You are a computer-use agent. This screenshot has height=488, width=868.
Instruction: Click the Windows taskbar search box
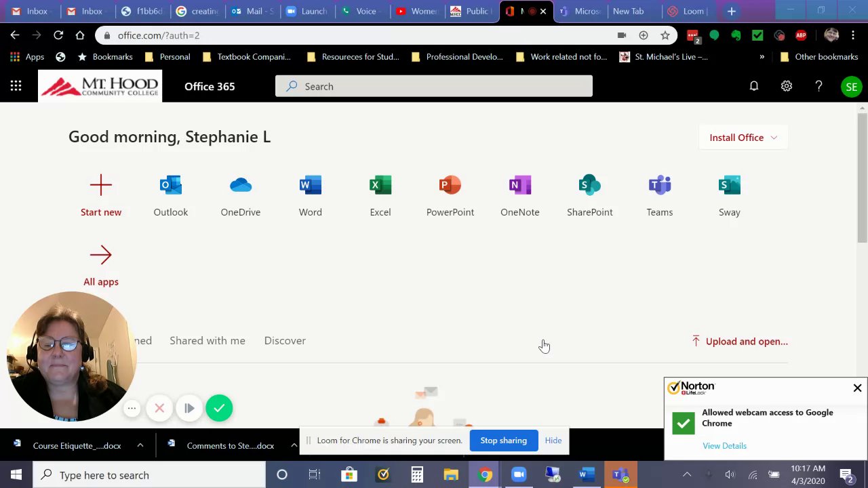[149, 475]
